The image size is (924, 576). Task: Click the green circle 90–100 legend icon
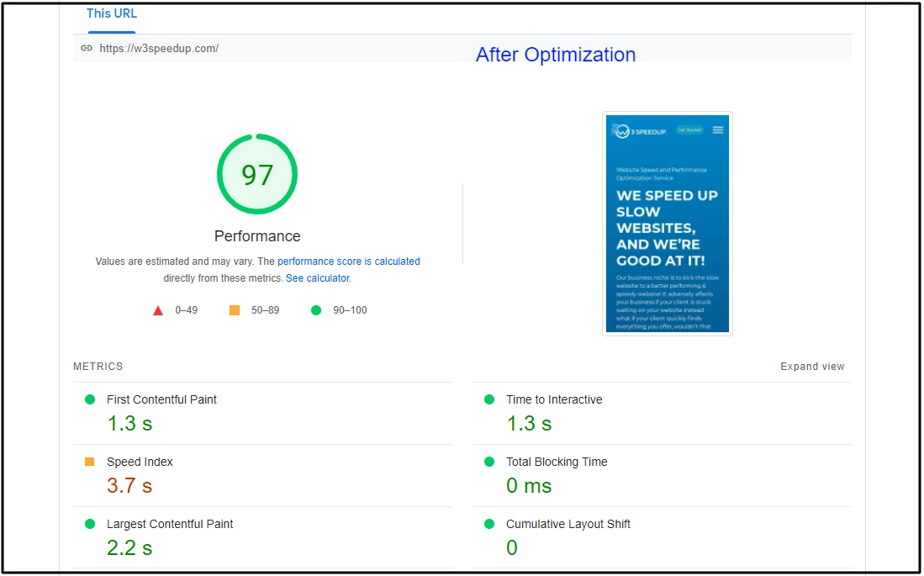(x=316, y=310)
